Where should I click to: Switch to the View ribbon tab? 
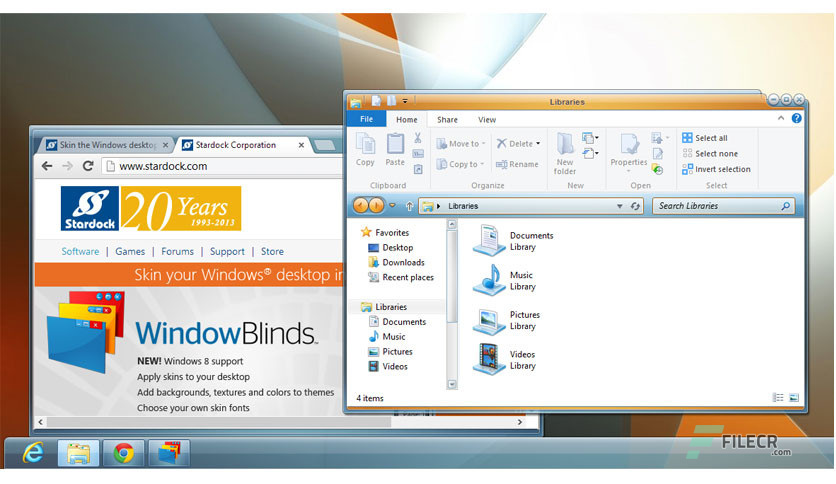coord(487,119)
